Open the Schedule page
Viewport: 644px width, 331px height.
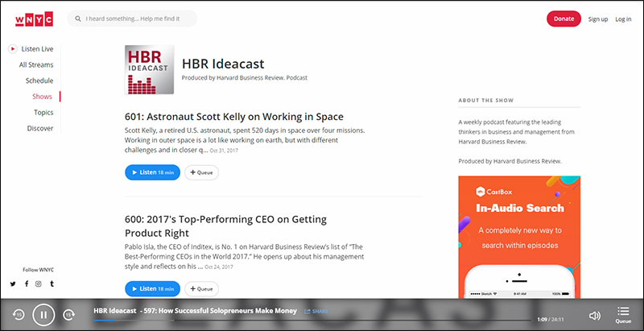tap(39, 81)
